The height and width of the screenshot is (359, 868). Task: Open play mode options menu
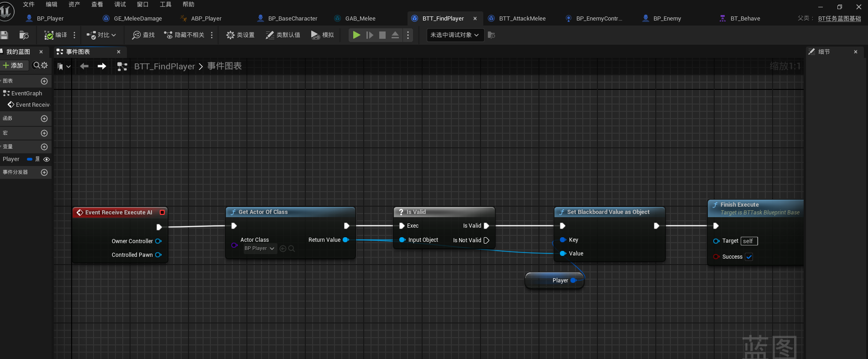[x=408, y=35]
